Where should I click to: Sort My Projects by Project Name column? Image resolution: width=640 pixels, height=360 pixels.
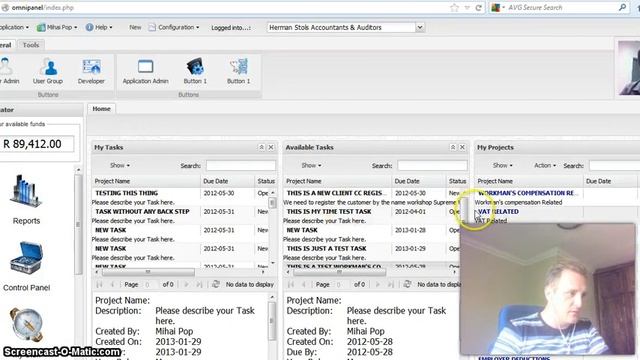(529, 181)
